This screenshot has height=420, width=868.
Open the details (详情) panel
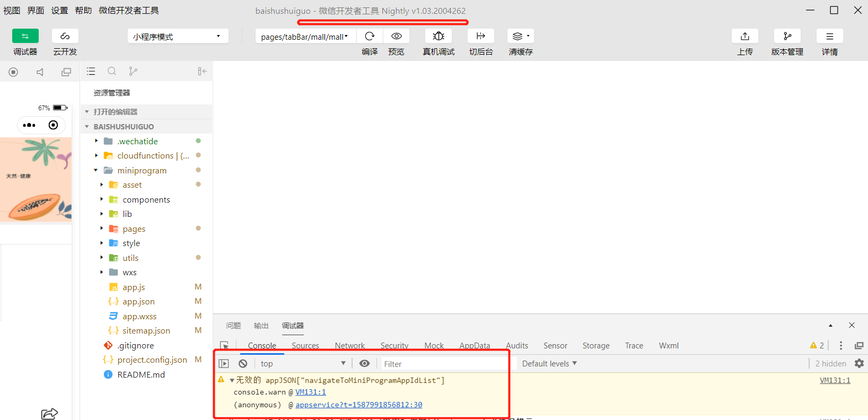click(x=830, y=36)
